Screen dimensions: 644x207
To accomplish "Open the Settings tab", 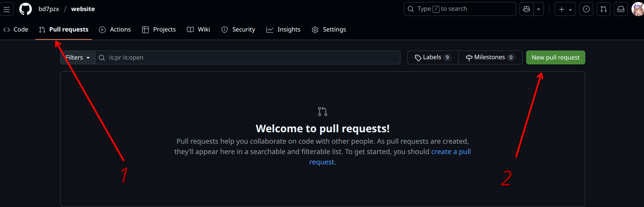I will tap(329, 30).
